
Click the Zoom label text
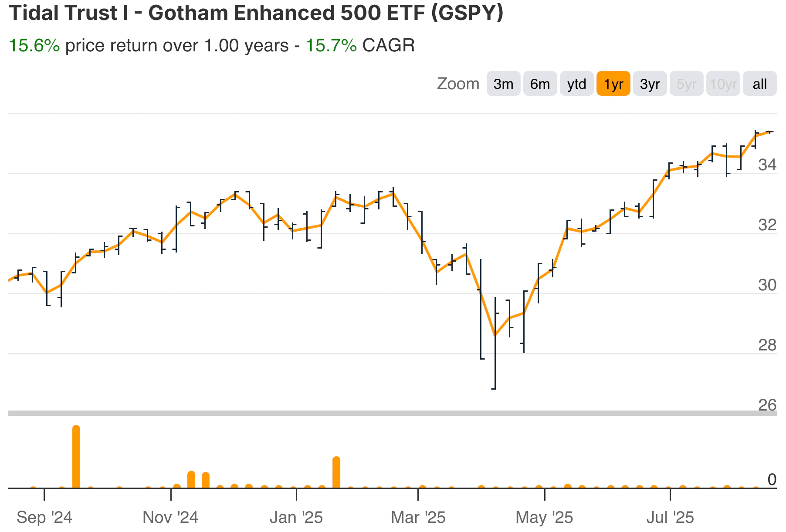pyautogui.click(x=457, y=84)
